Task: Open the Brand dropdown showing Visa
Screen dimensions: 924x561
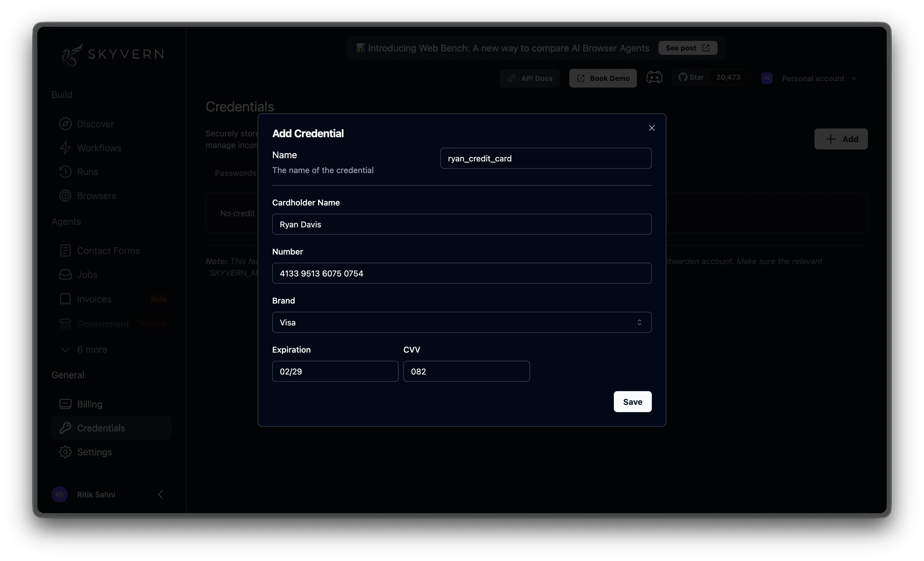Action: pyautogui.click(x=461, y=322)
